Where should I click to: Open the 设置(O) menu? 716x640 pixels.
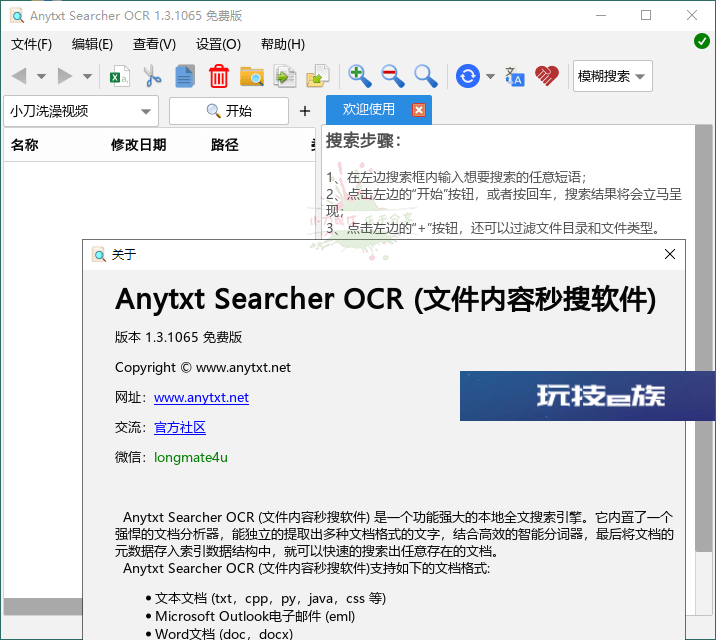click(218, 44)
